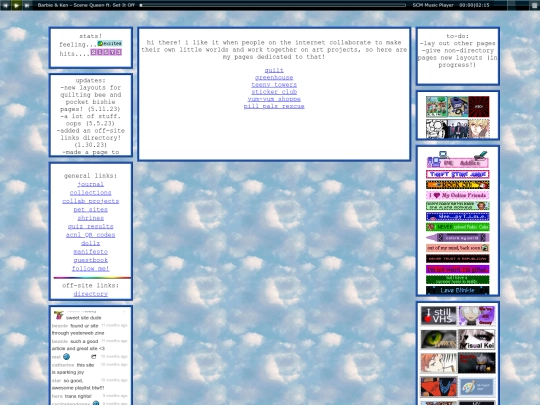
Task: Go to the collections page
Action: 91,193
